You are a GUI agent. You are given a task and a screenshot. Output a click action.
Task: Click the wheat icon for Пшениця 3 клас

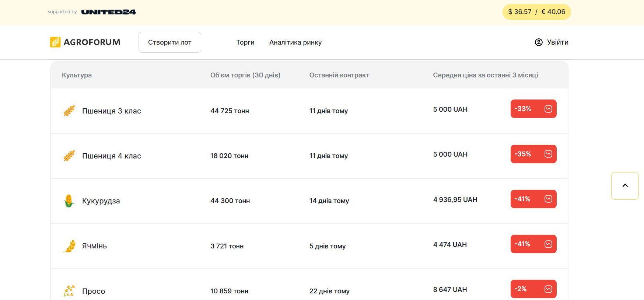[x=69, y=111]
